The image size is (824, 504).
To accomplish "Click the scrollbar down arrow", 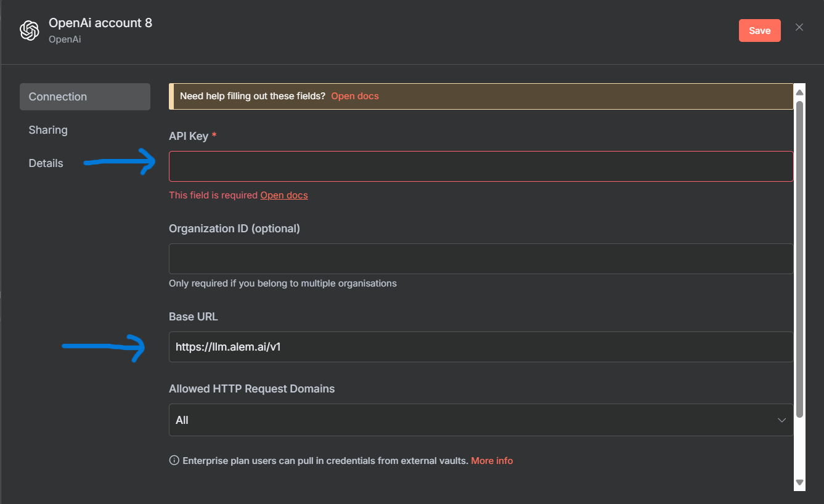I will pos(799,482).
